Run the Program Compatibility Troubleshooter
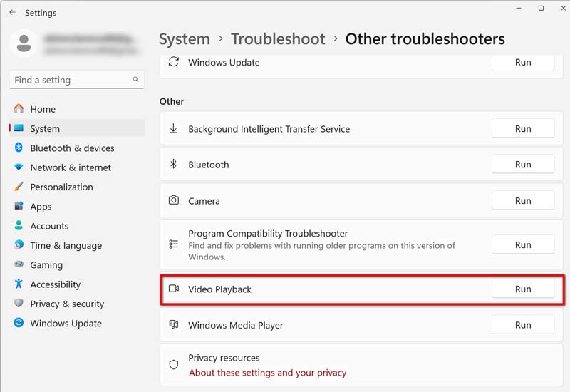The width and height of the screenshot is (570, 392). pos(523,244)
